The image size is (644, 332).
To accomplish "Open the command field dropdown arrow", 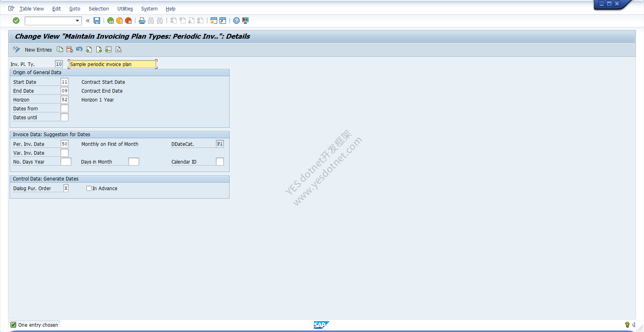I will [x=77, y=21].
